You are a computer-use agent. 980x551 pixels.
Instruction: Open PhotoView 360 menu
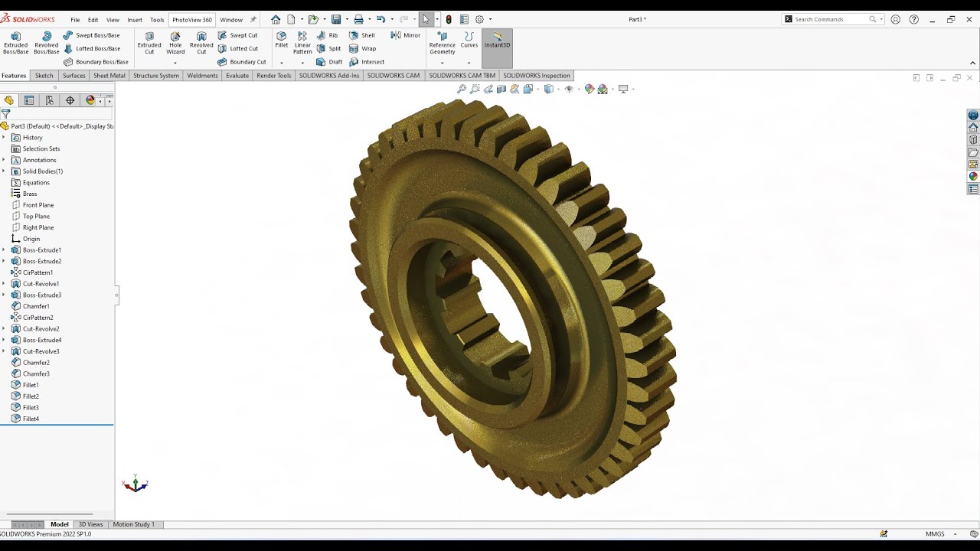[192, 20]
